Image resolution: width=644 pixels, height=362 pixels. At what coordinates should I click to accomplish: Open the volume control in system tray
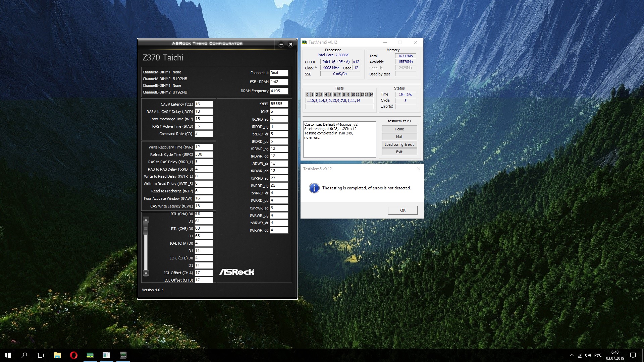point(588,355)
